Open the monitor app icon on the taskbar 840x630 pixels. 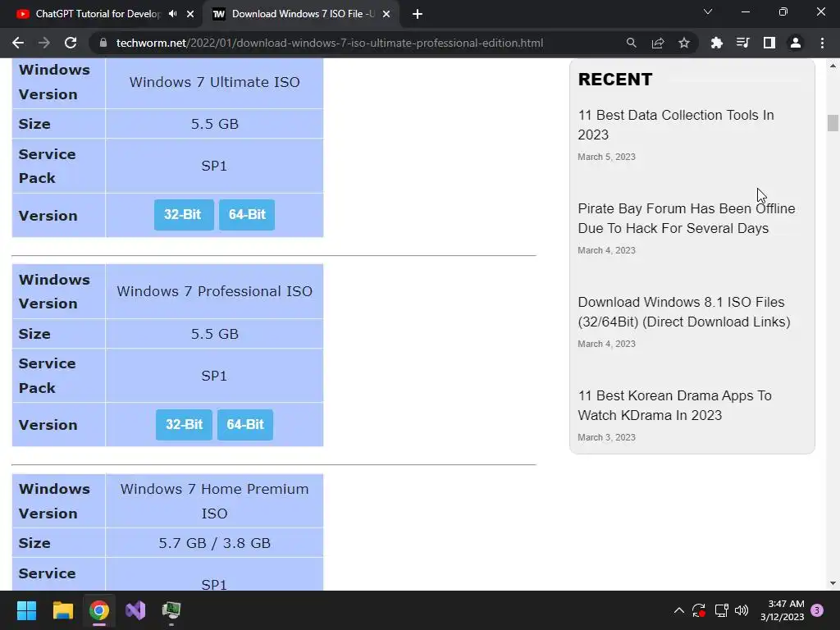pos(171,610)
